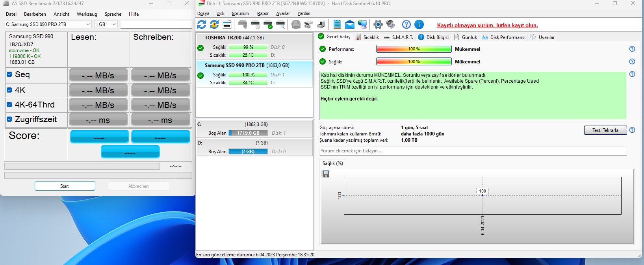This screenshot has width=644, height=265.
Task: Click the Testi Tekrarla button
Action: [605, 130]
